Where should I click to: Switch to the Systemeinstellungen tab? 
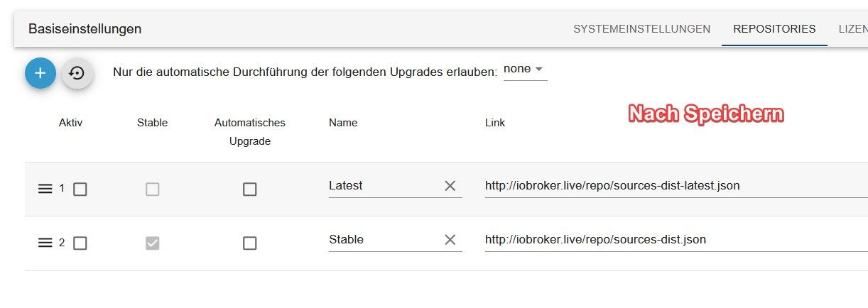pyautogui.click(x=641, y=29)
